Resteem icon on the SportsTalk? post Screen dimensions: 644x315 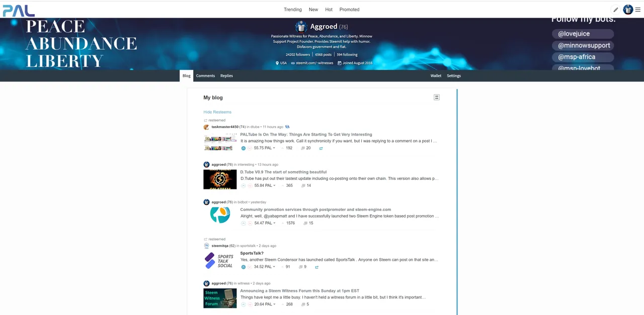coord(317,267)
